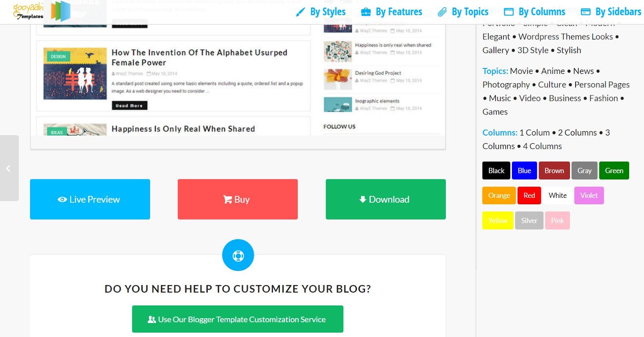Select the Red color tag
This screenshot has width=644, height=337.
click(529, 195)
